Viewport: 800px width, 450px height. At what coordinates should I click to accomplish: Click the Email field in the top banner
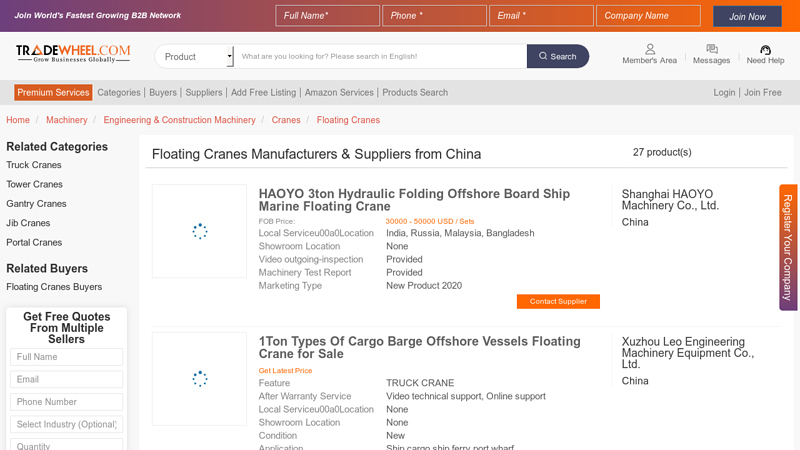point(541,16)
